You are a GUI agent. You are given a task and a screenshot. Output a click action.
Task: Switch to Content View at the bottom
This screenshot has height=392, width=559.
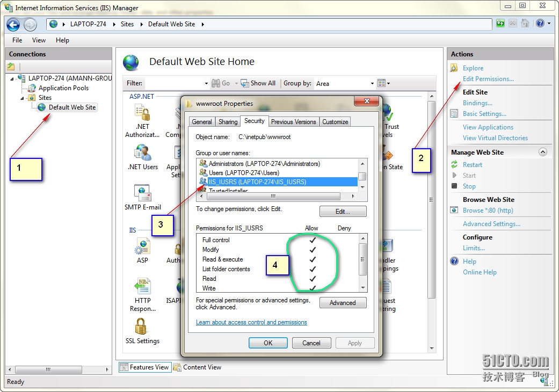[x=197, y=367]
